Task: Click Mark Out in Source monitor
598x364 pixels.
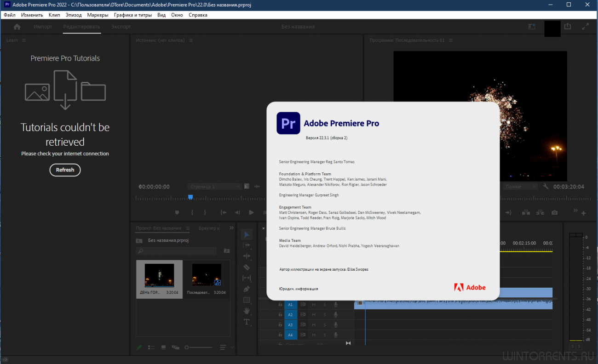Action: click(205, 212)
